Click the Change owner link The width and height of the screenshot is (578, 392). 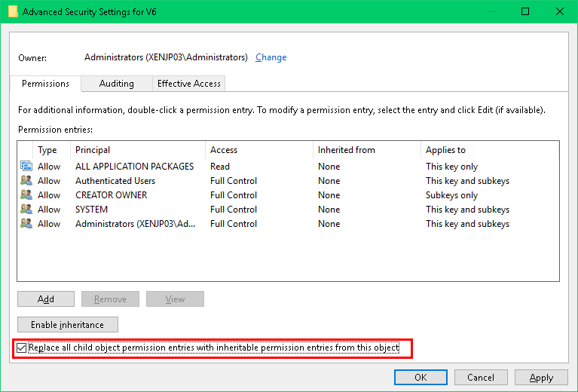coord(271,57)
